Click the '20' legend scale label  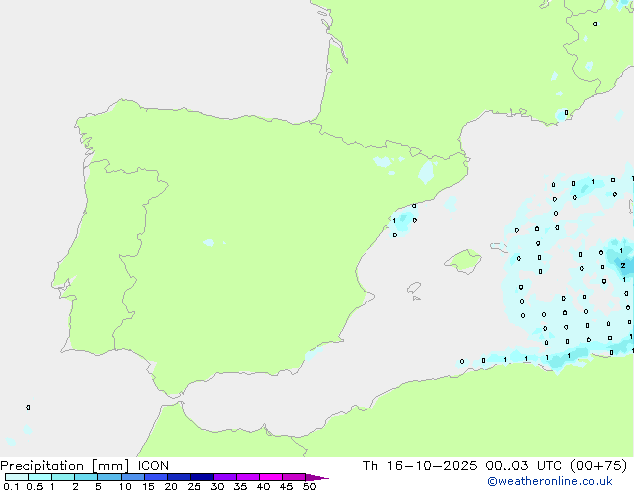(171, 486)
